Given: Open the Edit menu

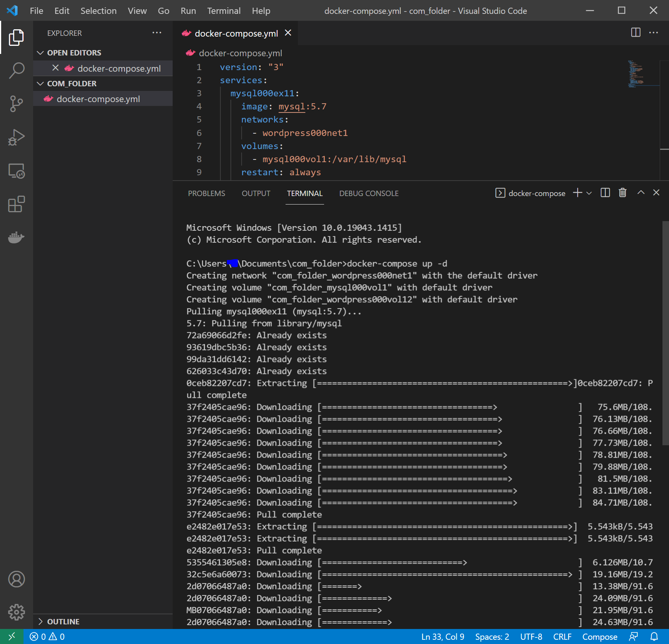Looking at the screenshot, I should click(62, 11).
